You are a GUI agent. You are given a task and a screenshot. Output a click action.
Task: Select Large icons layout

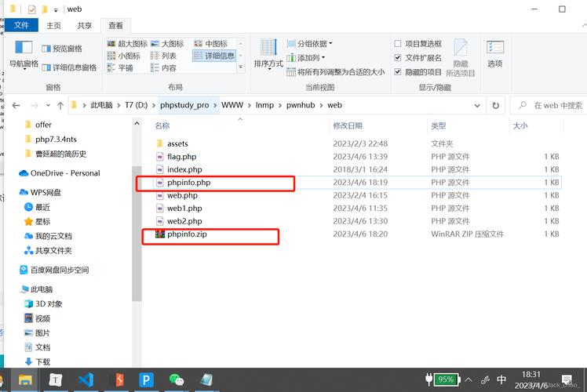pos(167,44)
